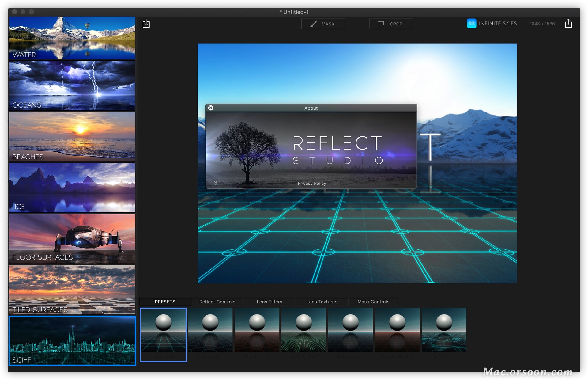Click the import image icon
588x380 pixels.
pyautogui.click(x=146, y=23)
